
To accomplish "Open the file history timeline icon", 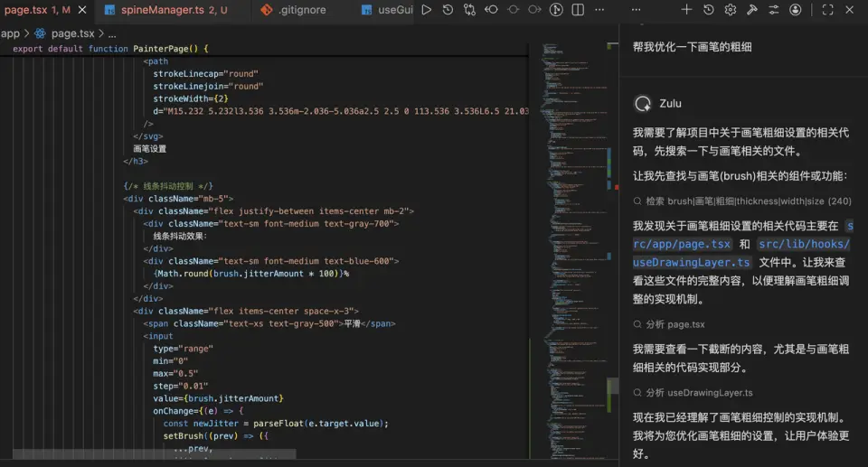I will point(448,10).
